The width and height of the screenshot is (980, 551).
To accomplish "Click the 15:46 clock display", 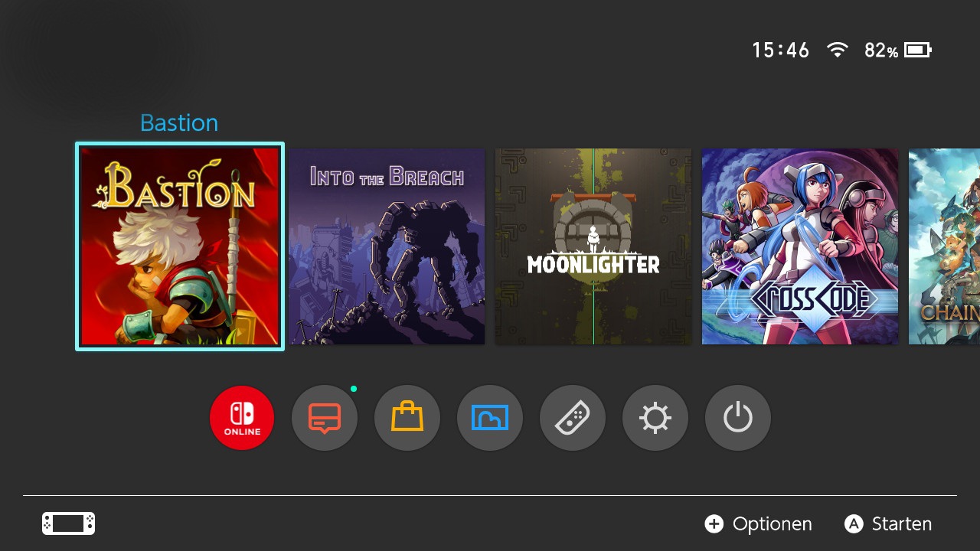I will tap(780, 51).
